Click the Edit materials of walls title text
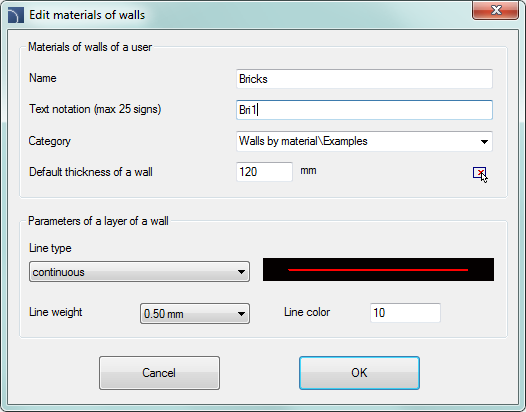 click(x=87, y=15)
